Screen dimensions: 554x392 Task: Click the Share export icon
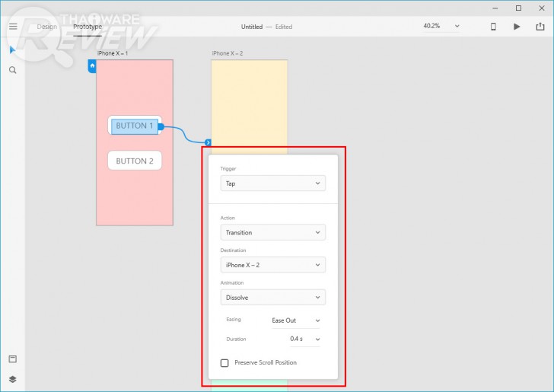[540, 27]
